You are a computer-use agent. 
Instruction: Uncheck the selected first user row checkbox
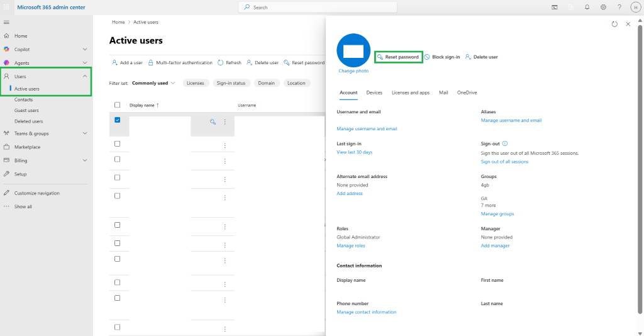118,120
